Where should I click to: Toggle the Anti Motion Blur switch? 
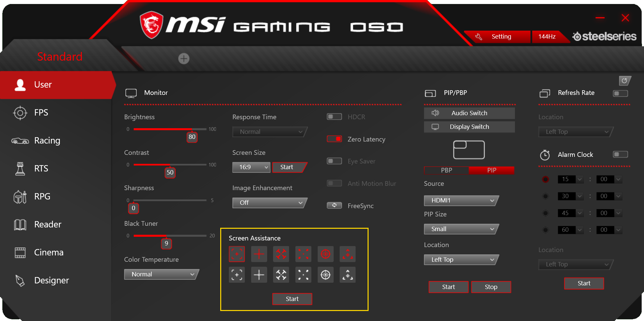[334, 183]
